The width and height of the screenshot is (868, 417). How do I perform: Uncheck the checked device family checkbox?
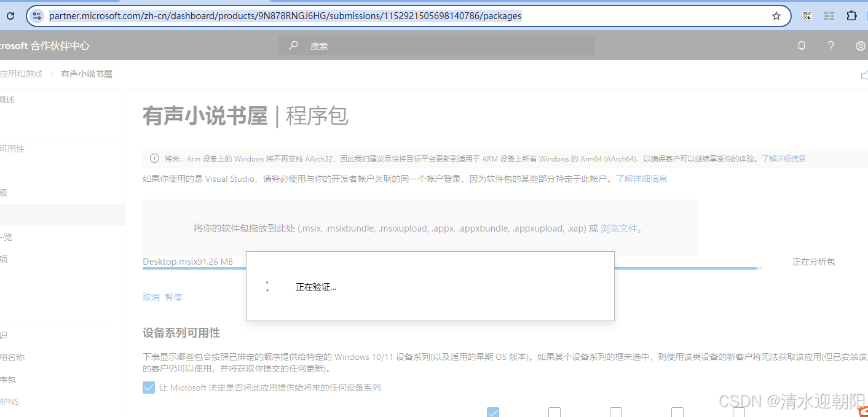coord(493,412)
